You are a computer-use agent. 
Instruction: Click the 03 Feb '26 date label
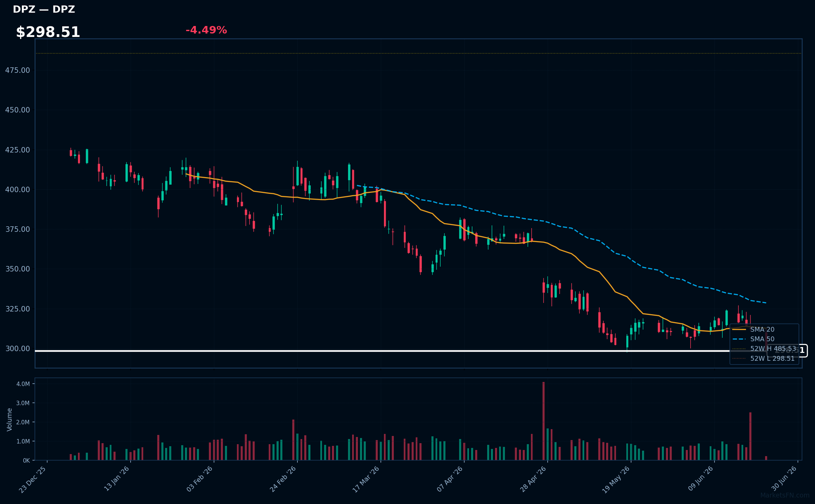point(199,479)
